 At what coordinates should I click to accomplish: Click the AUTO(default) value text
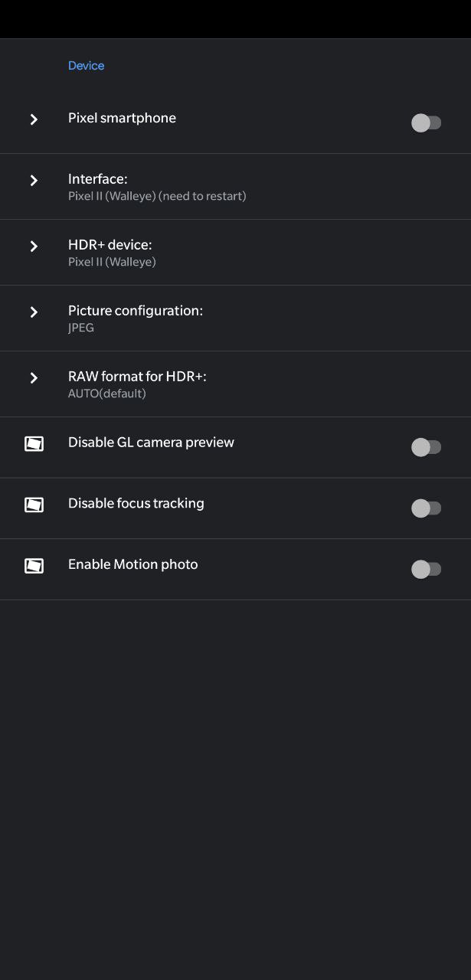[x=107, y=394]
